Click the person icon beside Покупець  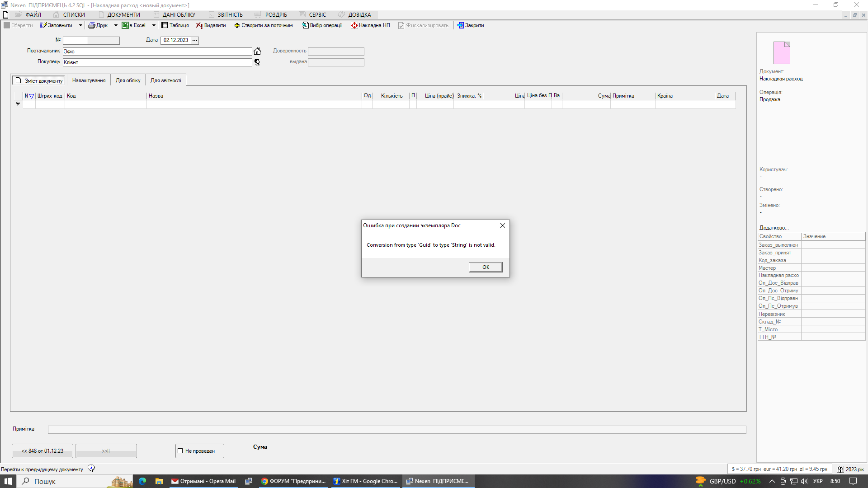(257, 62)
